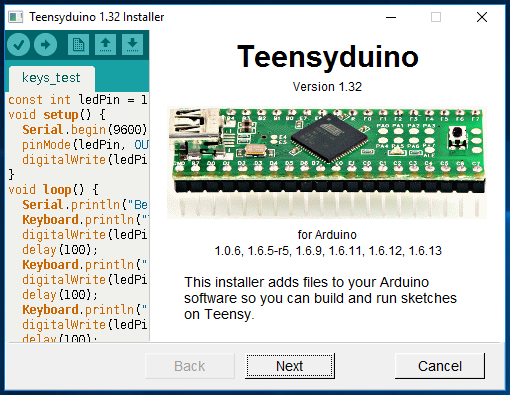Click the "pinMode(ledPin," code line
The image size is (510, 395).
(85, 145)
